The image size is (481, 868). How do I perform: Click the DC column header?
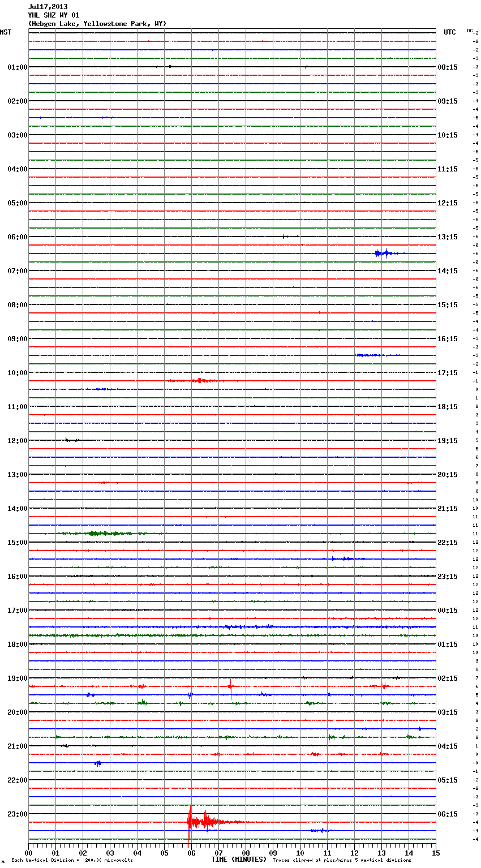coord(470,31)
